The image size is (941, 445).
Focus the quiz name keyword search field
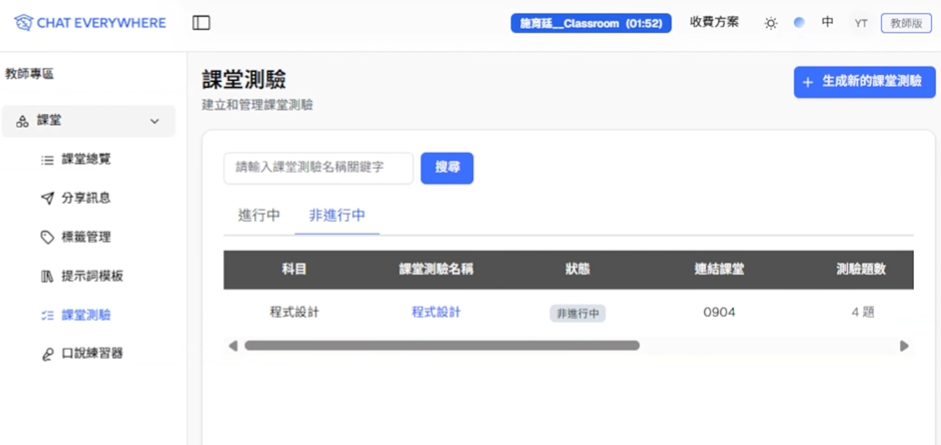[319, 168]
